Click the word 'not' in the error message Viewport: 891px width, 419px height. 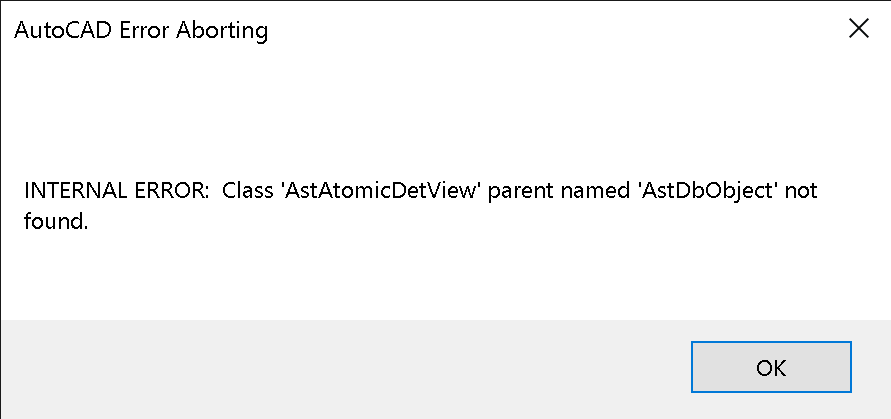pyautogui.click(x=802, y=190)
